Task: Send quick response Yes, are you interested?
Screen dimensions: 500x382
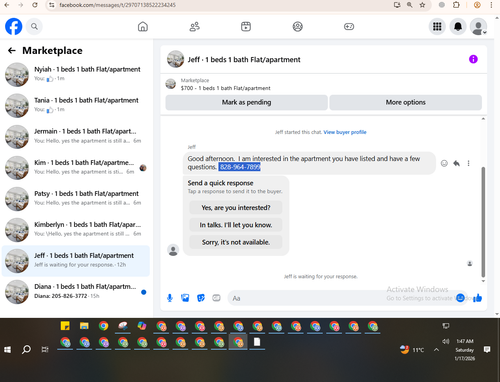Action: coord(236,208)
